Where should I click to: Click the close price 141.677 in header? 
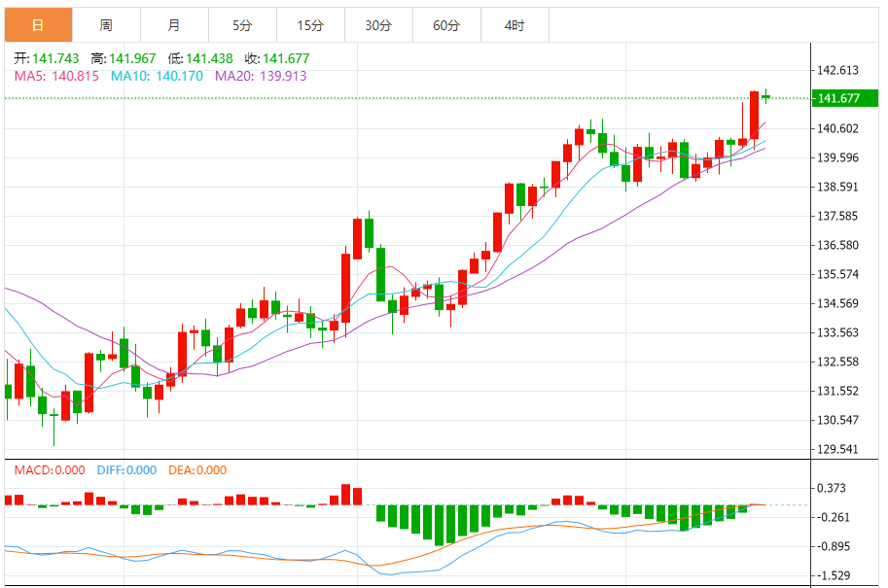tap(286, 58)
